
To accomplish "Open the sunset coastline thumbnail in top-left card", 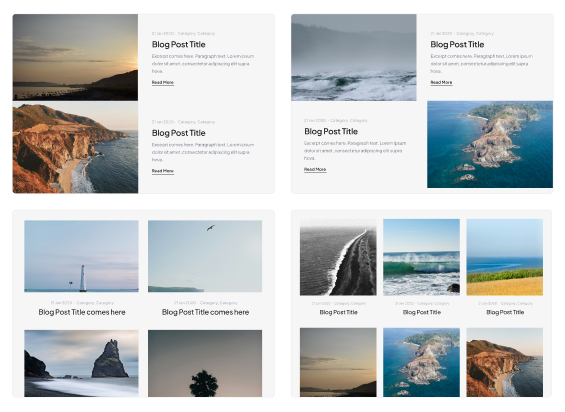I will click(x=75, y=57).
